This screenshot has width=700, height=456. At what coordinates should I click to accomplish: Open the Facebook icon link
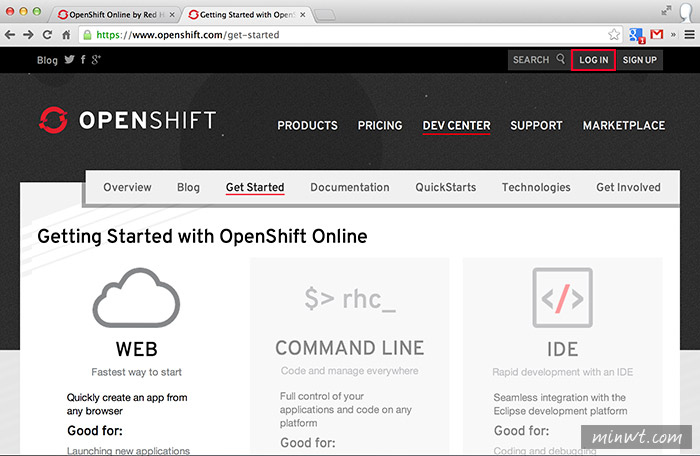pyautogui.click(x=83, y=59)
